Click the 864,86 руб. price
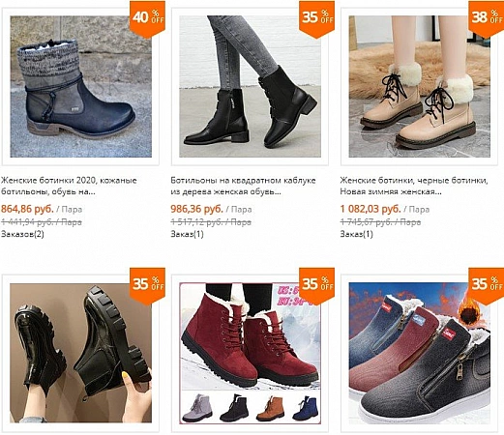The image size is (504, 435). pyautogui.click(x=27, y=209)
